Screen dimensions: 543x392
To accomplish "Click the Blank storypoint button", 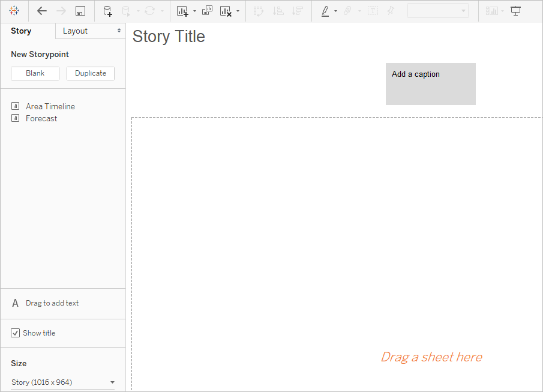I will [x=35, y=73].
